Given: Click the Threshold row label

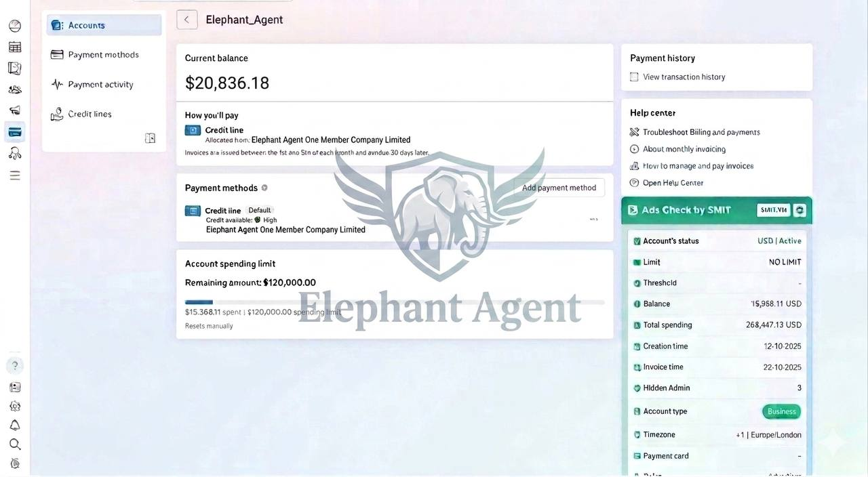Looking at the screenshot, I should point(660,283).
